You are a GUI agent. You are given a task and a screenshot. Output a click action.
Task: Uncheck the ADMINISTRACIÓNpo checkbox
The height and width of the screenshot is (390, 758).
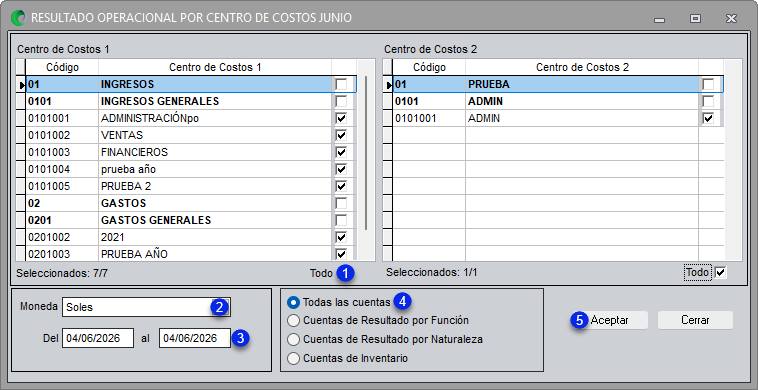[341, 118]
